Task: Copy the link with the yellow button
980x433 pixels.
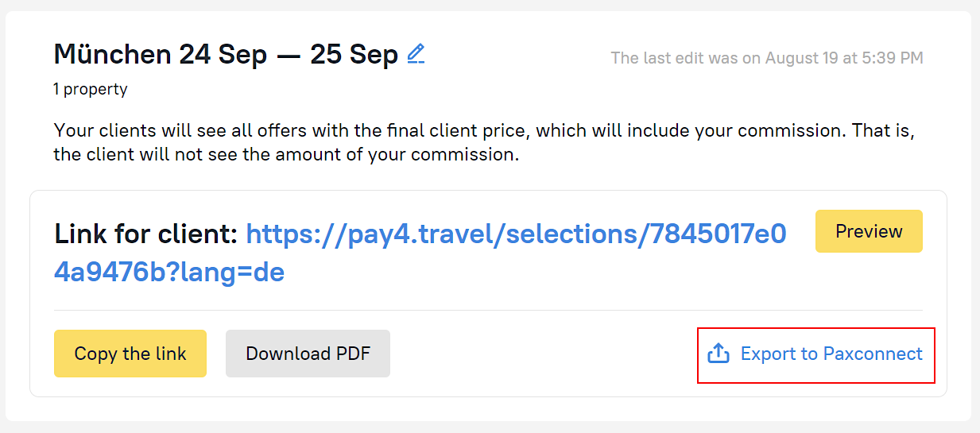Action: [130, 354]
